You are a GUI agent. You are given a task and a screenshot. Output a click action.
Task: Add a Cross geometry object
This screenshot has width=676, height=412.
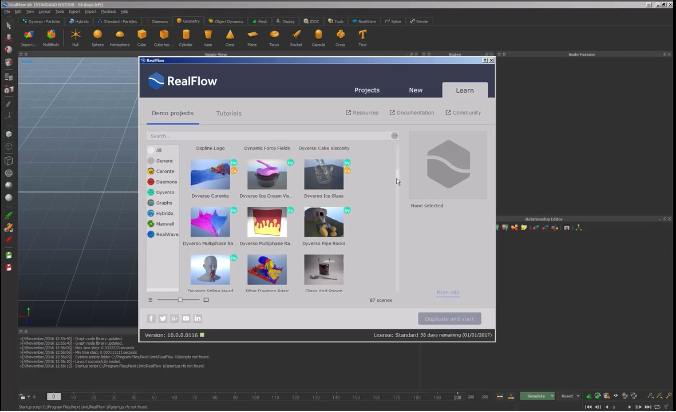pyautogui.click(x=340, y=37)
